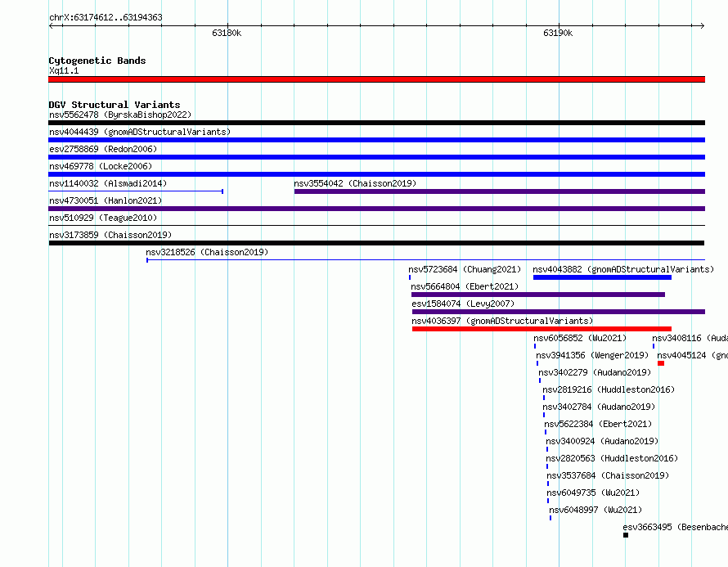Click the Xq11.1 band label
Screen dimensions: 728x567
point(64,70)
